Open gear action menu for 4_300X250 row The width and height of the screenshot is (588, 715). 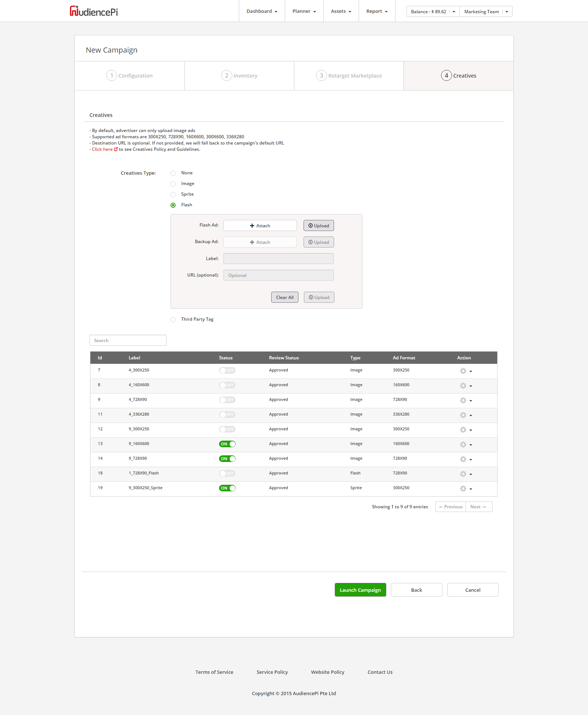click(x=465, y=371)
